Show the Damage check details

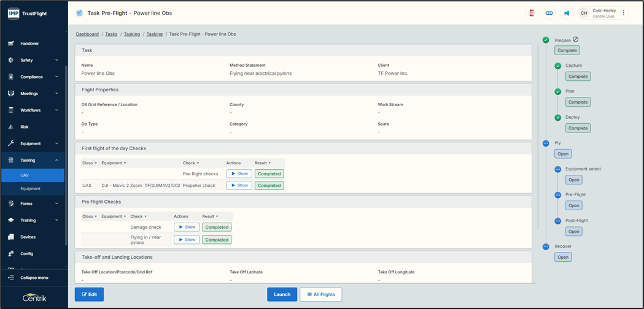[x=187, y=227]
